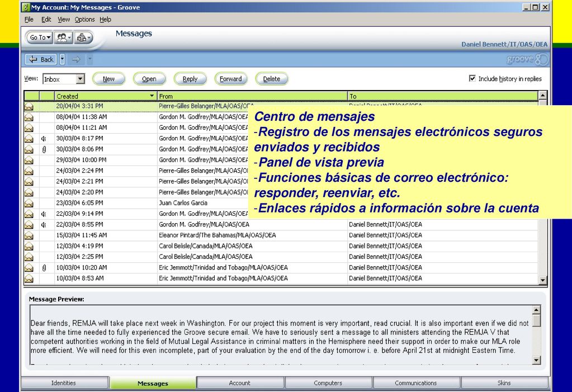
Task: Click the forward arrow navigation icon
Action: (x=76, y=59)
